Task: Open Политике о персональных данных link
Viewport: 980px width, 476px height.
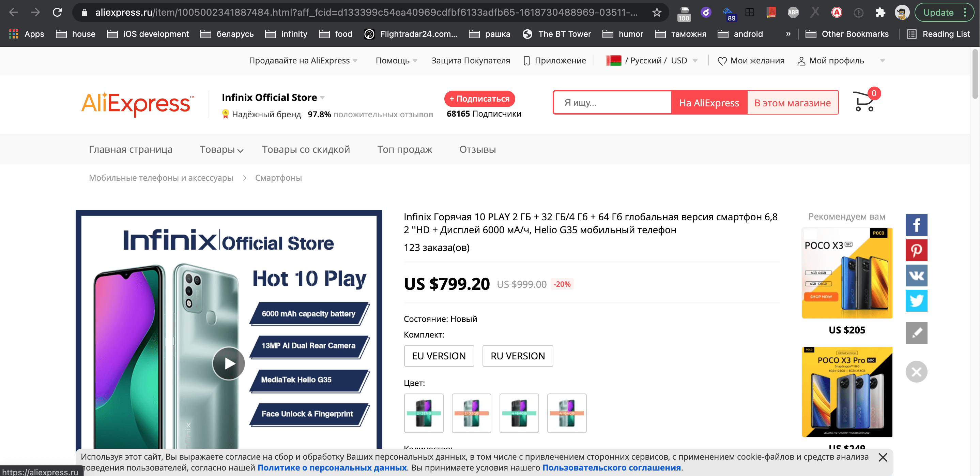Action: click(x=332, y=467)
